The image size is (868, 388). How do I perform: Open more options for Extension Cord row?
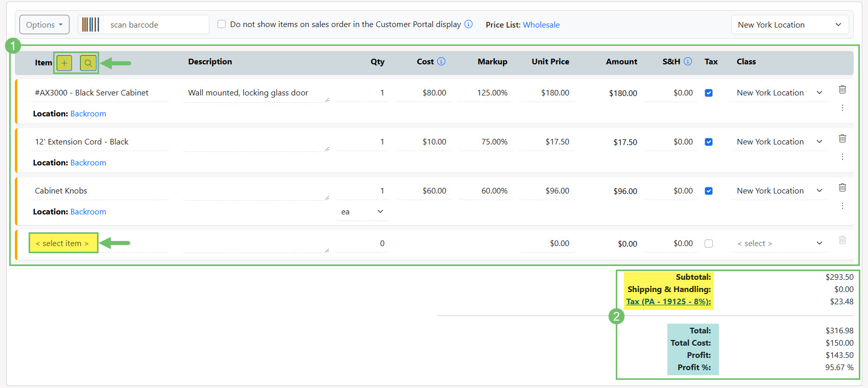coord(842,157)
